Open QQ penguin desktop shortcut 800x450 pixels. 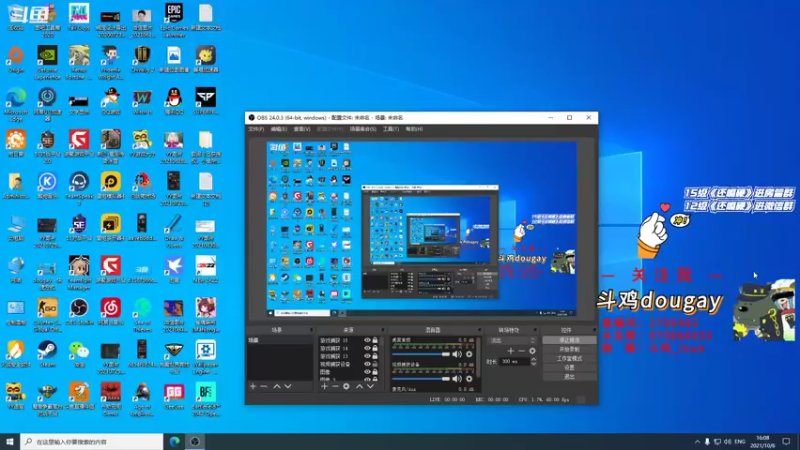tap(174, 101)
